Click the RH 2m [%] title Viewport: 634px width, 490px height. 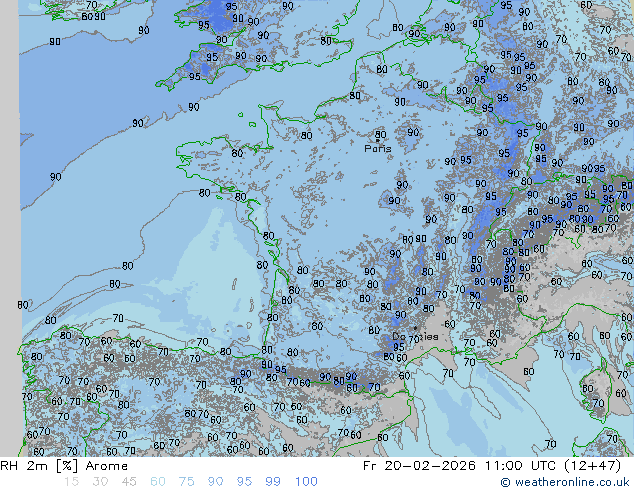click(x=32, y=466)
